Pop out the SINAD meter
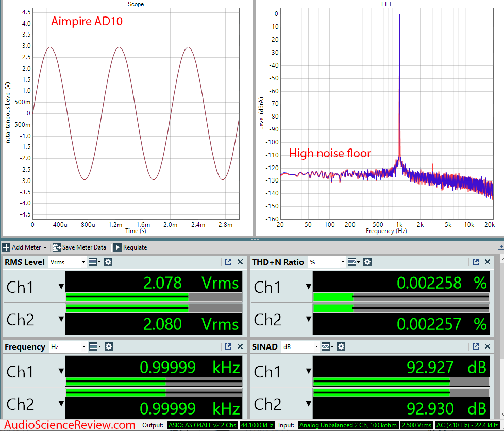The width and height of the screenshot is (504, 431). pos(476,347)
